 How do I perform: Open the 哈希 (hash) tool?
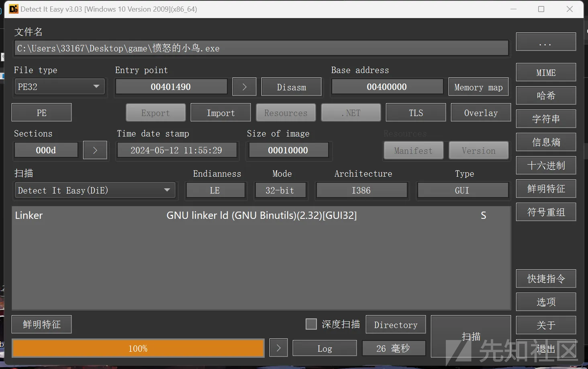[x=546, y=96]
